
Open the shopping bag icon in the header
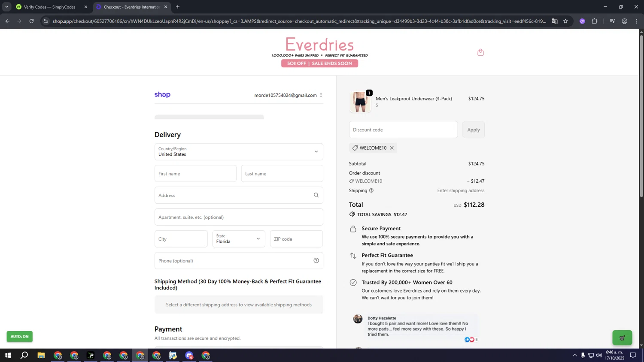pos(480,52)
